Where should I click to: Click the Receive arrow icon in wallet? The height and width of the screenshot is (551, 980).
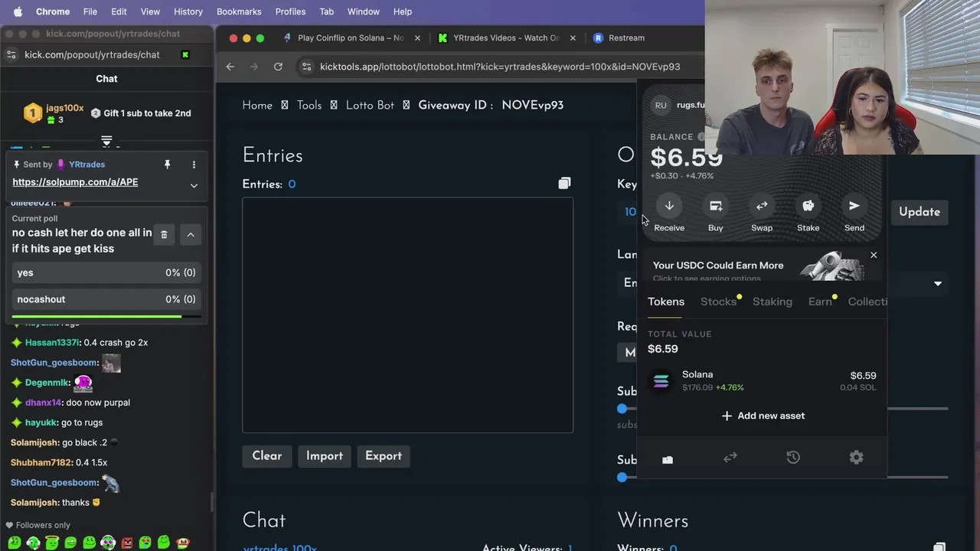[x=669, y=206]
